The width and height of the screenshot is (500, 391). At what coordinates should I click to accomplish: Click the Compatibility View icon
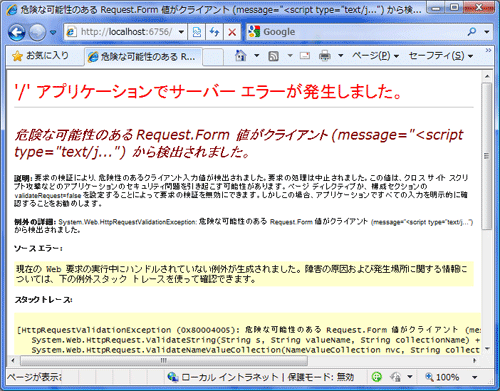tap(196, 32)
